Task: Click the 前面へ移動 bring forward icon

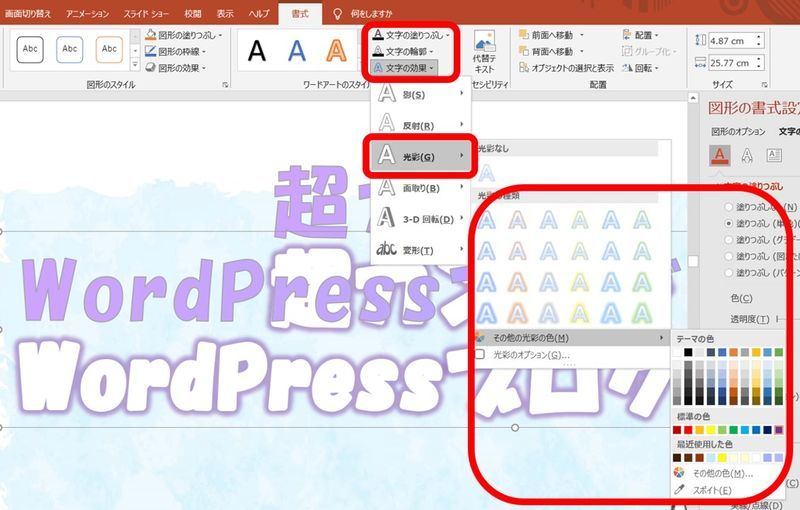Action: point(523,35)
